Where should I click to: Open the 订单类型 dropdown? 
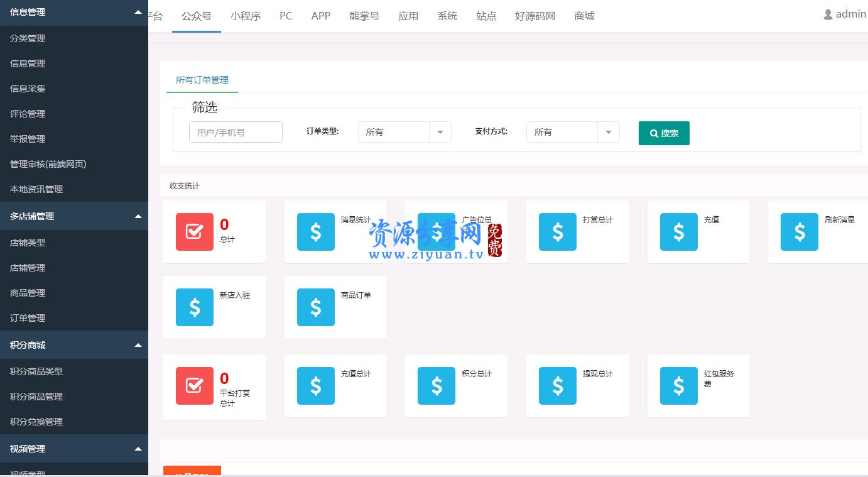point(404,132)
